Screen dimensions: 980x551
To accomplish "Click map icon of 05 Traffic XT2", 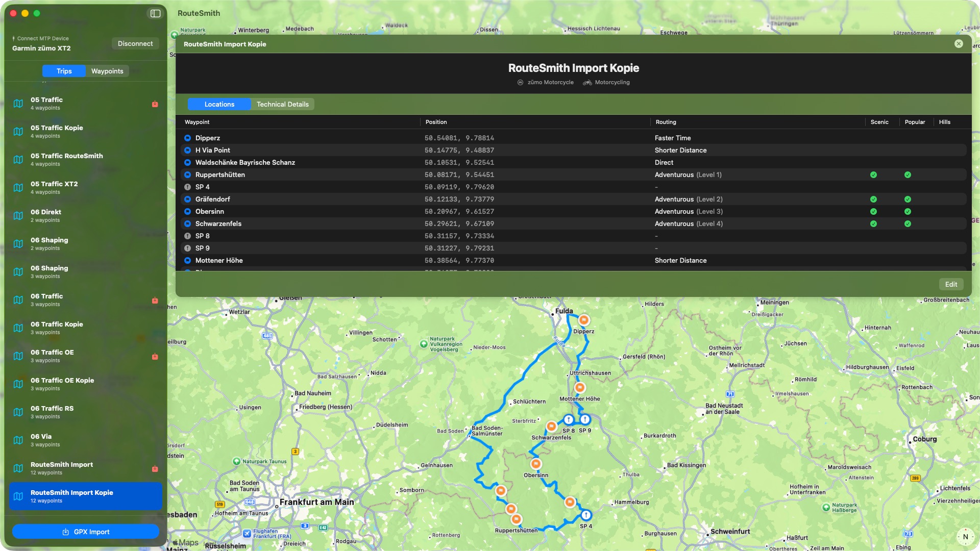I will pyautogui.click(x=18, y=188).
